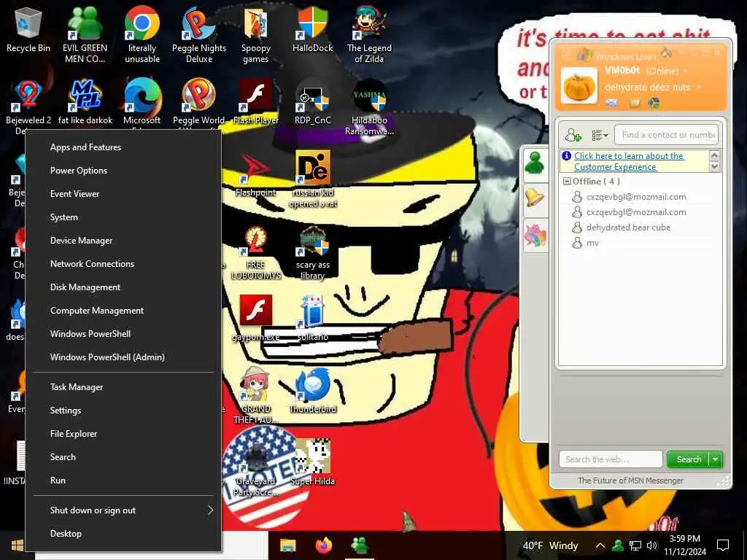Click the MSN Today globe icon in Messenger
Screen dimensions: 747x560
654,103
